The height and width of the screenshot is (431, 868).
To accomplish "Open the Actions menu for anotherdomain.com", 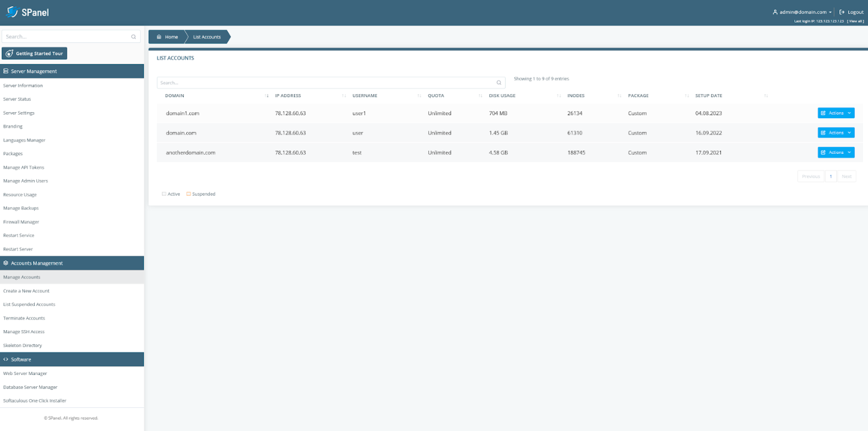I will [836, 152].
